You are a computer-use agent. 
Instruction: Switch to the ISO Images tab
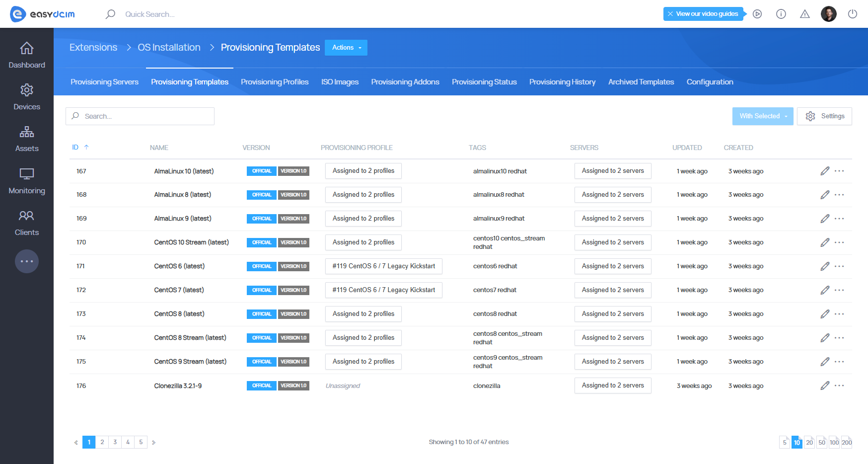[x=340, y=81]
